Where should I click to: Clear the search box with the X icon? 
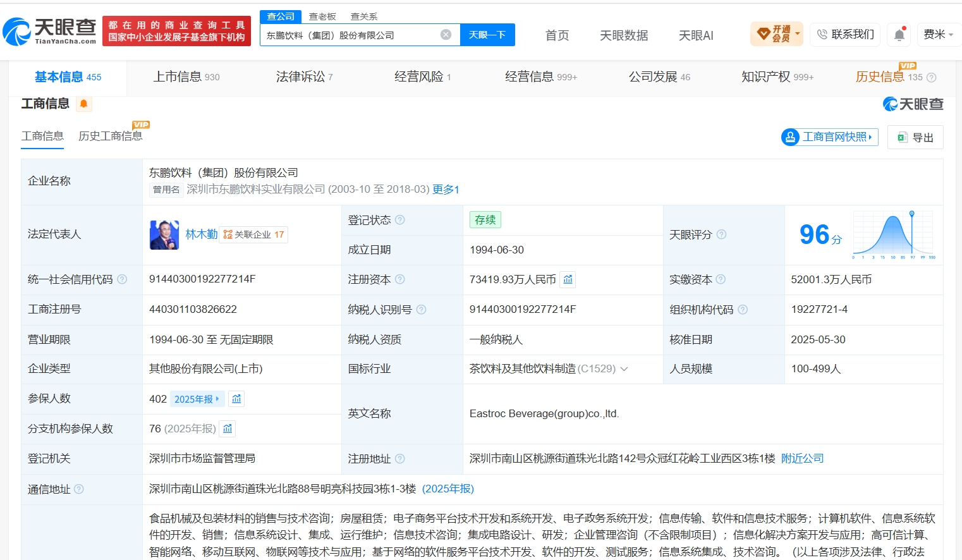[x=446, y=35]
